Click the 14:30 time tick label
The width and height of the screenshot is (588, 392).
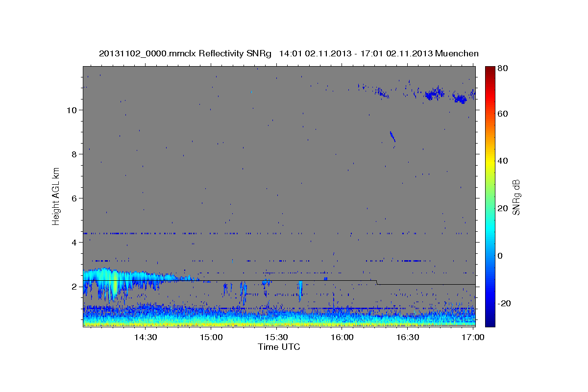click(x=146, y=338)
